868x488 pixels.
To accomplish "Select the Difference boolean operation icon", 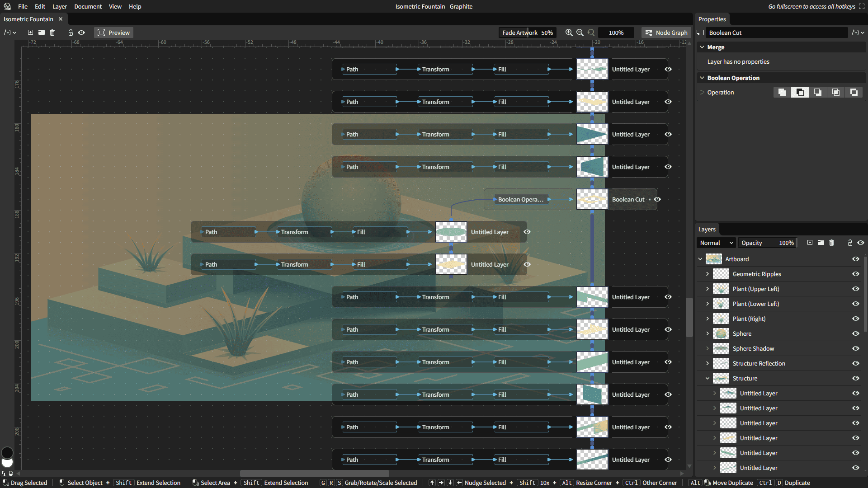I will point(854,92).
